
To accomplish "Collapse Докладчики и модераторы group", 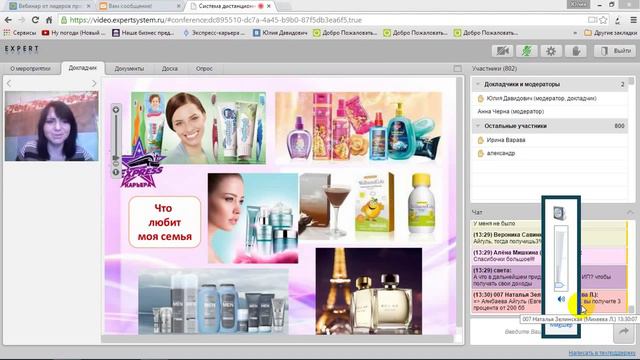I will pos(478,84).
